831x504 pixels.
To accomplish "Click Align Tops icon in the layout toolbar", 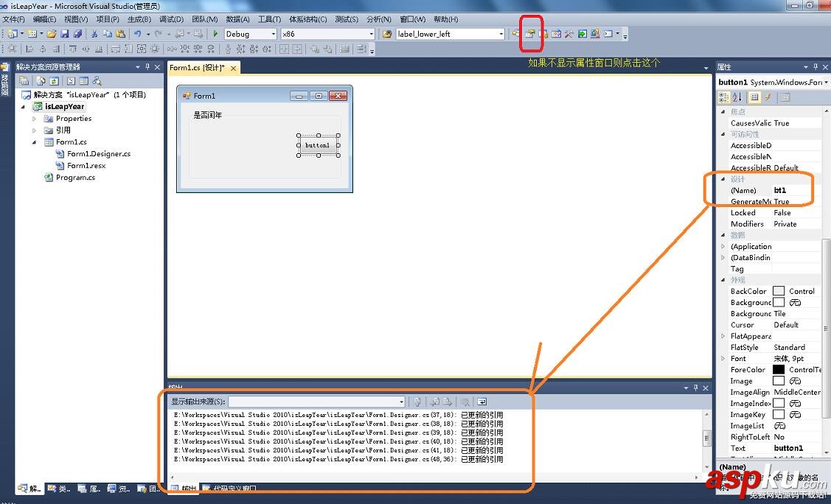I will 72,49.
